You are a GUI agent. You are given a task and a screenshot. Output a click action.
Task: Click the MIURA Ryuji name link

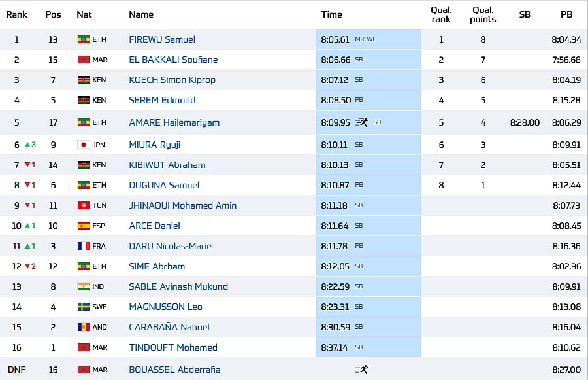point(154,145)
